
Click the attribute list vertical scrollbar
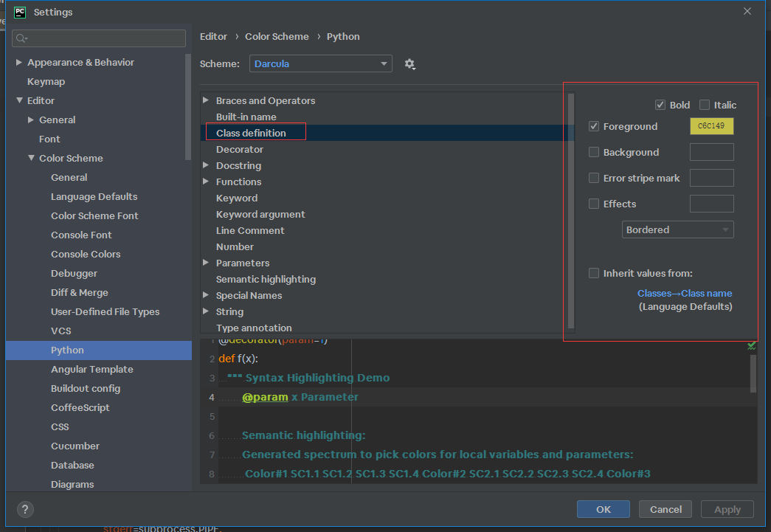[x=571, y=210]
